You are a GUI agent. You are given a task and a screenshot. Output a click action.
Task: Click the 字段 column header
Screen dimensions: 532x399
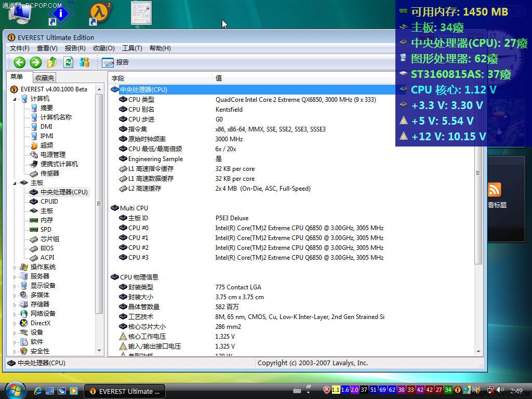pyautogui.click(x=160, y=78)
